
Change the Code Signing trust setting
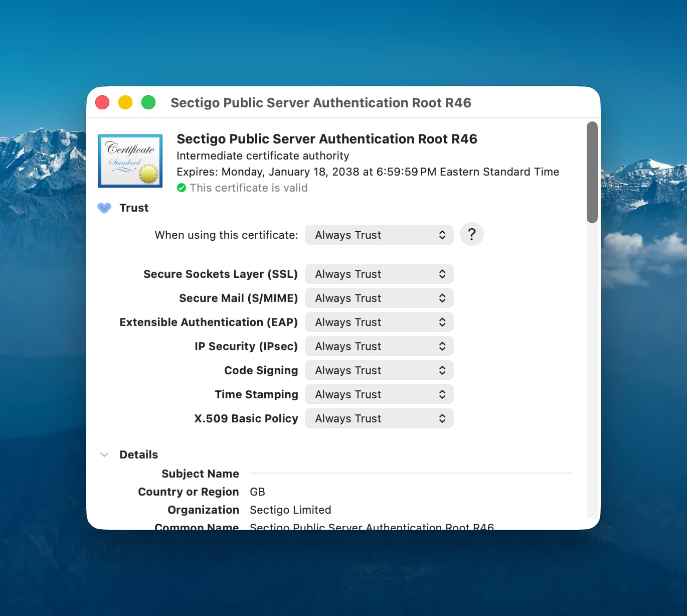(x=379, y=370)
